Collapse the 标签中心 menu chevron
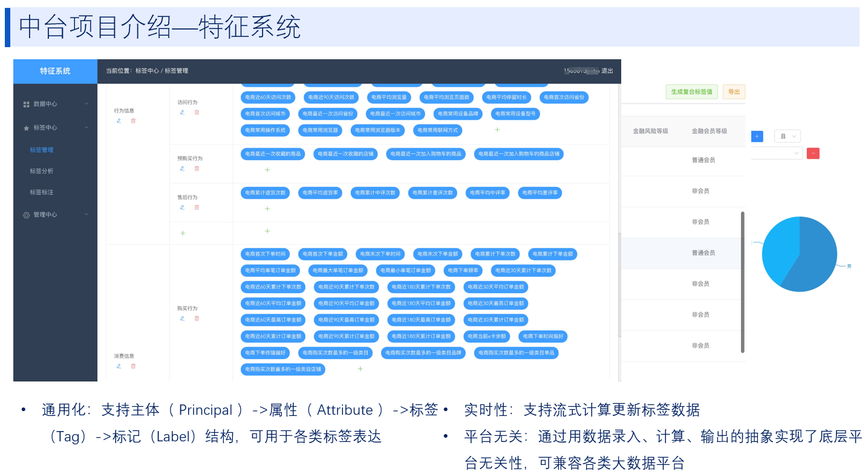868x474 pixels. coord(86,128)
